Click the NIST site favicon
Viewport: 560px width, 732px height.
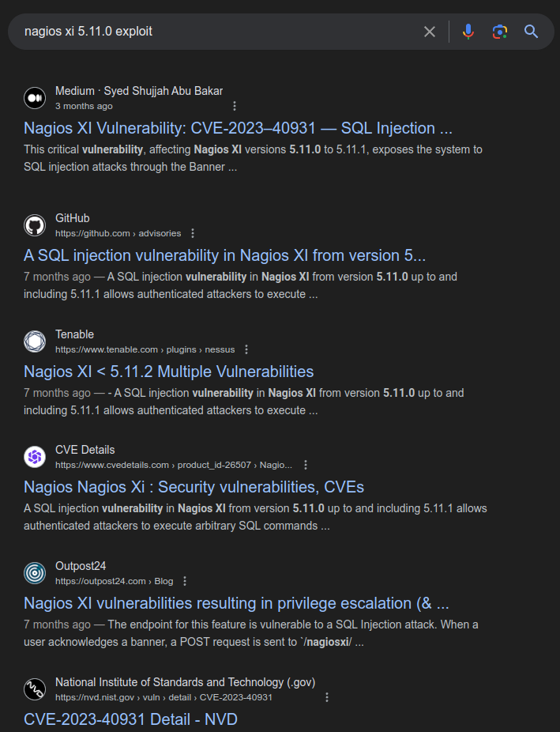(35, 689)
